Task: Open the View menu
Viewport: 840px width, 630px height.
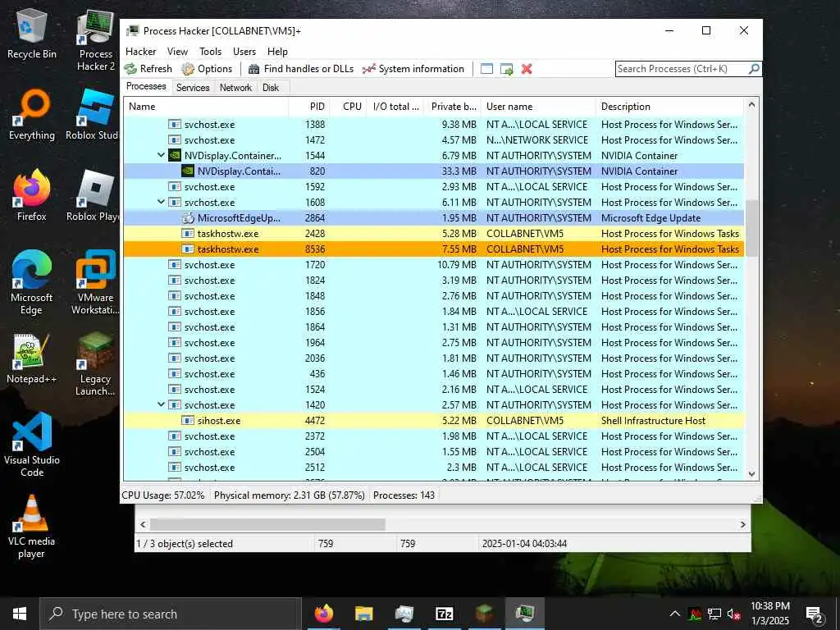Action: coord(177,52)
